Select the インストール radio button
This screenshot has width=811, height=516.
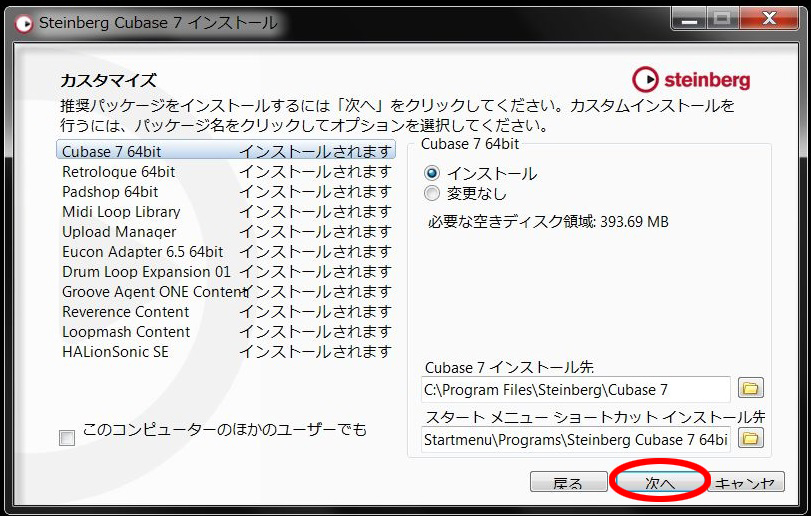(431, 173)
